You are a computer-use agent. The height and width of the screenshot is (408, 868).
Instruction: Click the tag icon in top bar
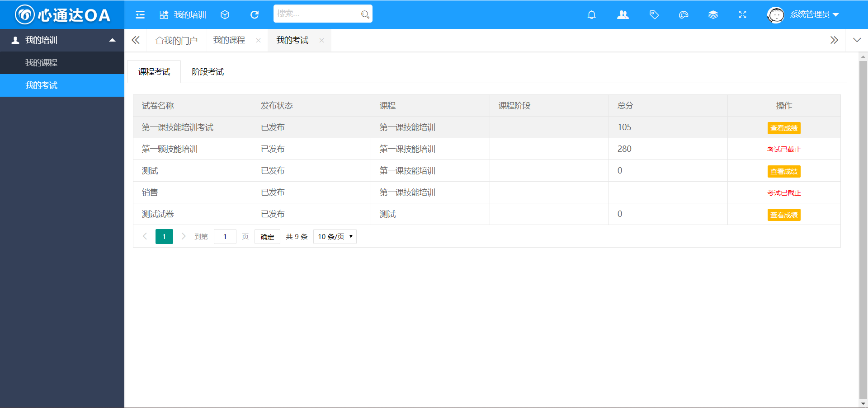point(654,15)
